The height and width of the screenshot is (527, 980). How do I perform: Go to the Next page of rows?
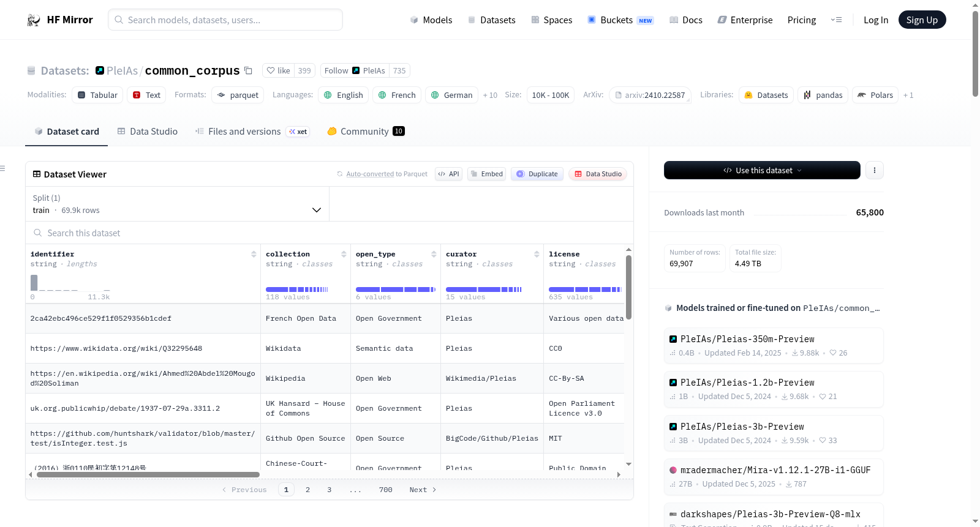click(423, 490)
